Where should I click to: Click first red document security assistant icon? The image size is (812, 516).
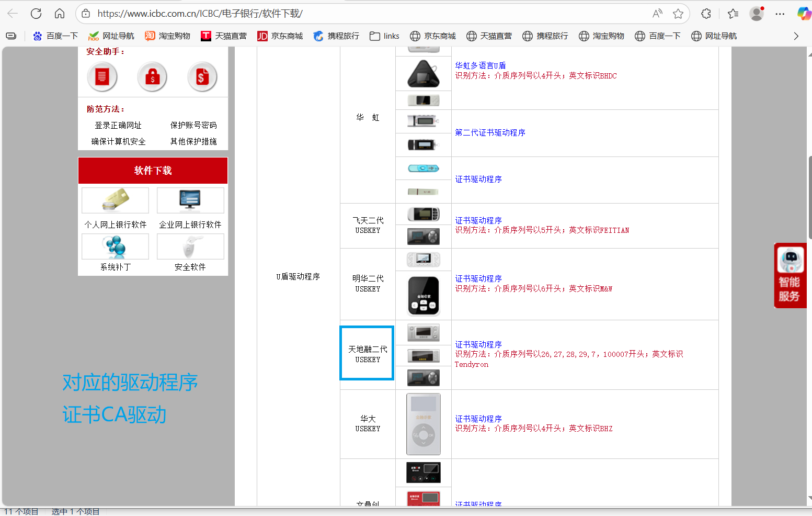click(x=102, y=77)
